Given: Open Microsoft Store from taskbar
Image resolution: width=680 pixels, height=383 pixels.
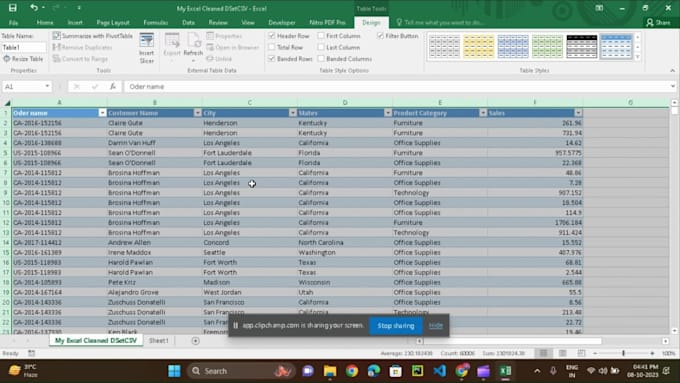Looking at the screenshot, I should (395, 371).
